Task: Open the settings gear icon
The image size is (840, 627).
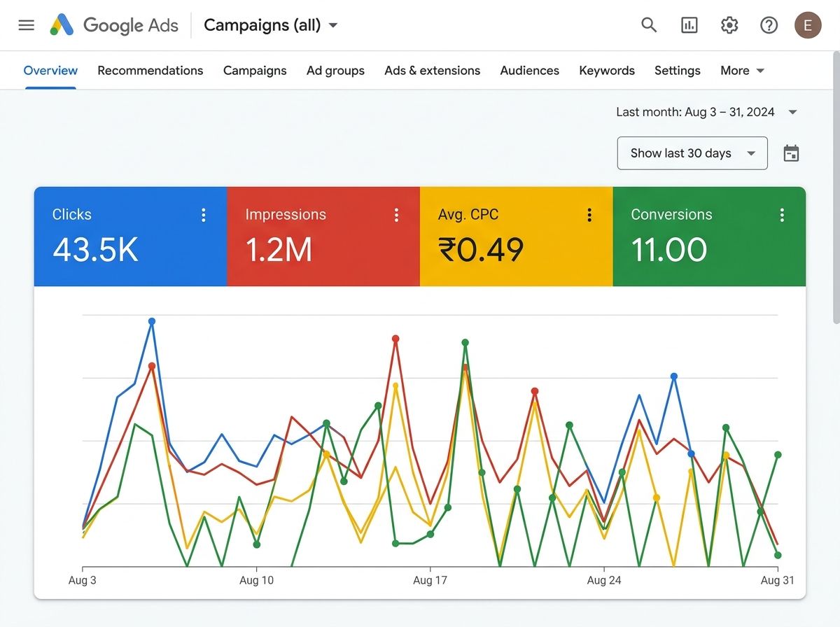Action: point(729,25)
